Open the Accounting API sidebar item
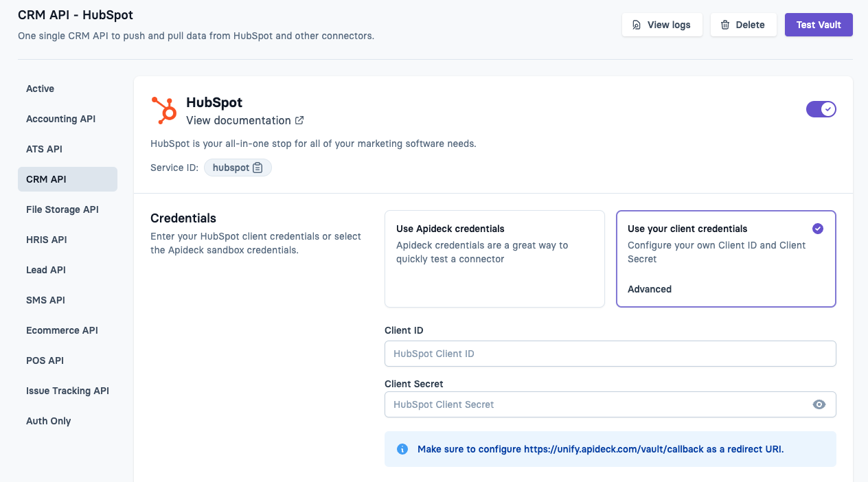868x482 pixels. tap(67, 119)
